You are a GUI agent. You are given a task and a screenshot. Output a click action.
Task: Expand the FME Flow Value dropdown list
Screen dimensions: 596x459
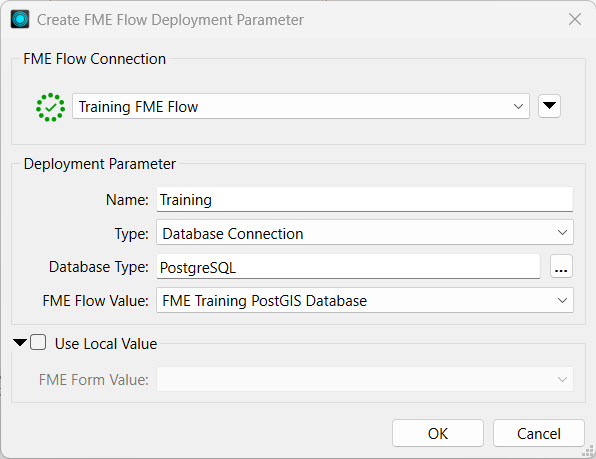pyautogui.click(x=365, y=301)
